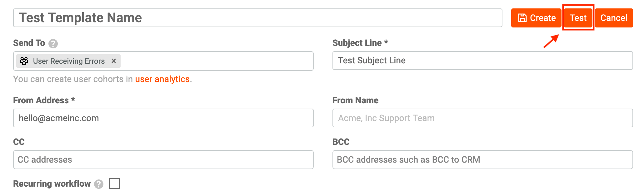
Task: Cancel the template creation
Action: [614, 18]
